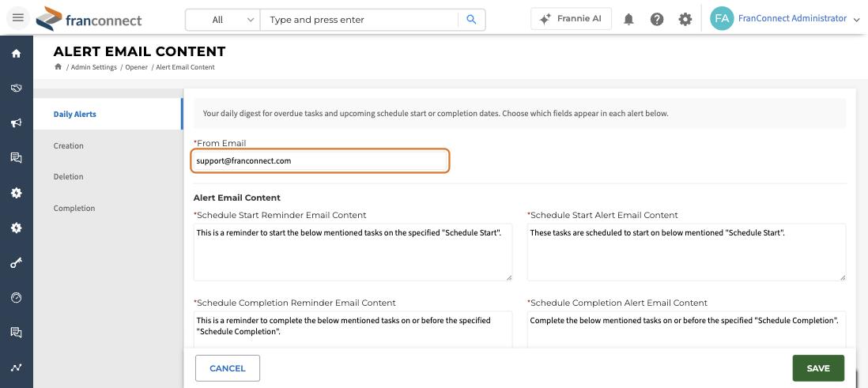Click the Save button
The width and height of the screenshot is (868, 388).
click(x=818, y=368)
